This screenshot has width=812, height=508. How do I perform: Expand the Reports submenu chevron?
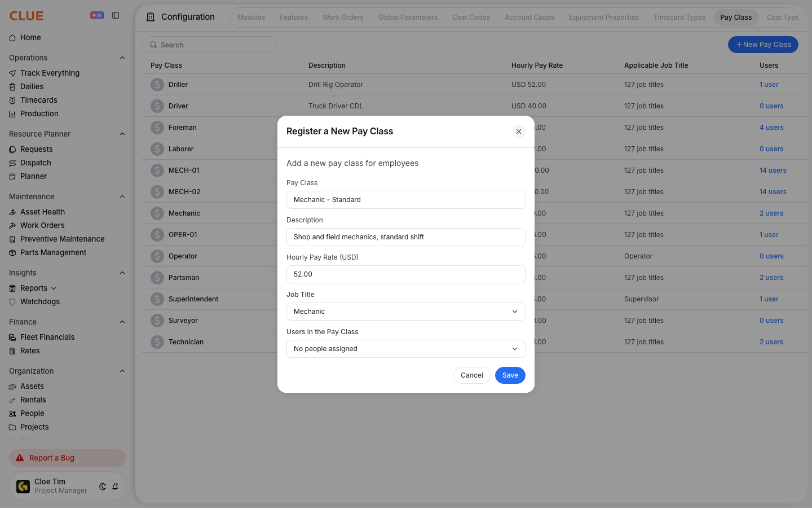point(54,288)
